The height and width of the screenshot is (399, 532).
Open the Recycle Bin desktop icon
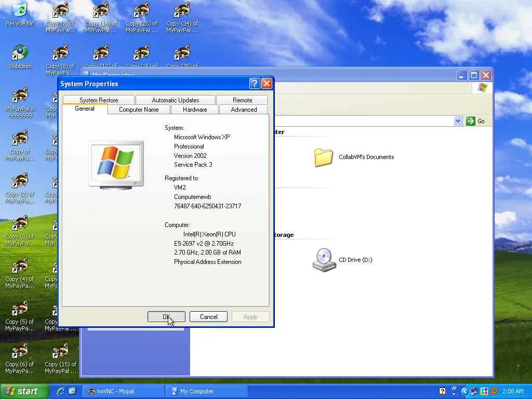pyautogui.click(x=20, y=14)
